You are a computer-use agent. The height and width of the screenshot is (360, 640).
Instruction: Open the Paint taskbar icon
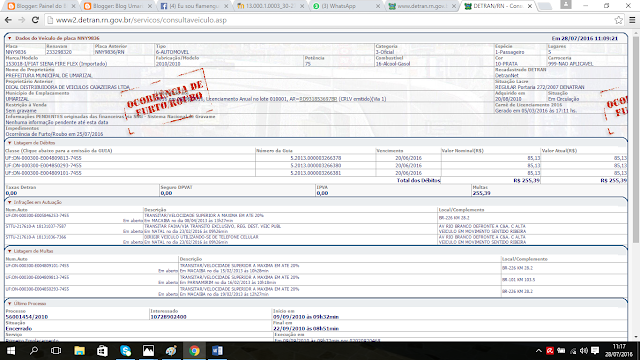(171, 351)
